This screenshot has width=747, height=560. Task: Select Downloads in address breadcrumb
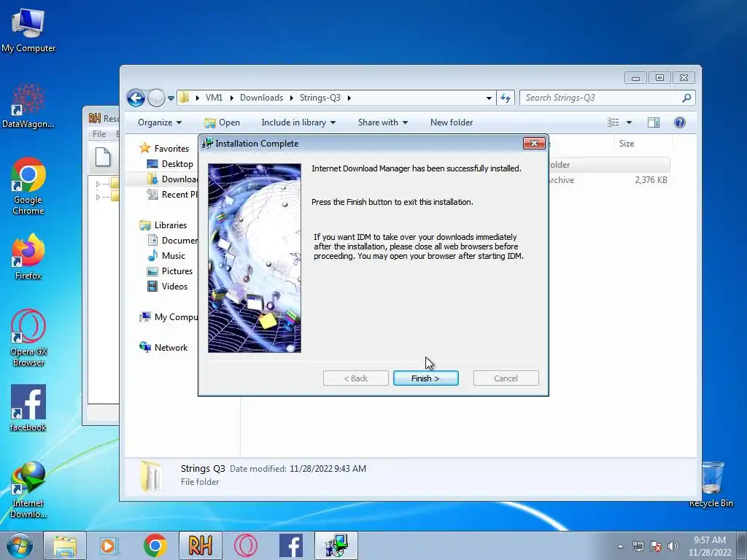pyautogui.click(x=262, y=98)
